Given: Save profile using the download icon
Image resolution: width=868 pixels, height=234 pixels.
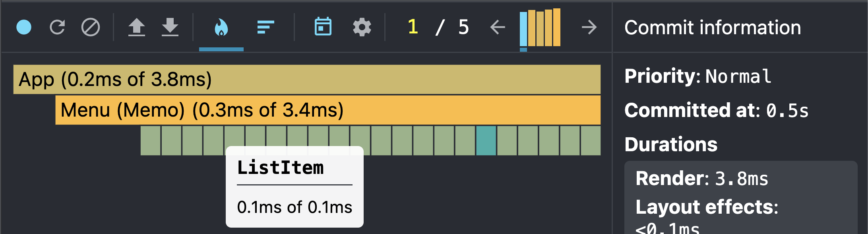Looking at the screenshot, I should click(x=170, y=27).
